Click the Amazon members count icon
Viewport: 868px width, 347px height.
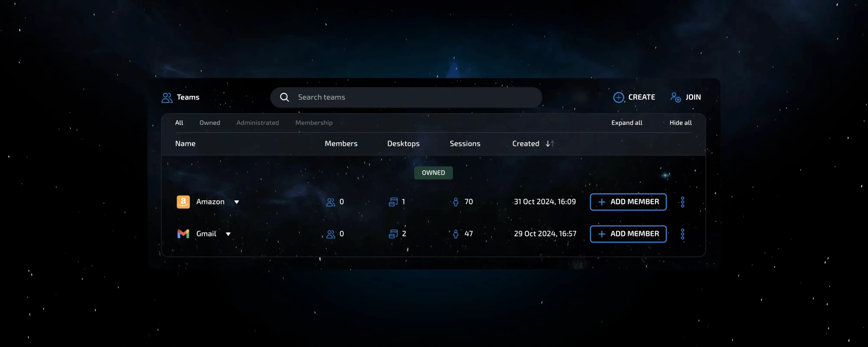coord(330,202)
